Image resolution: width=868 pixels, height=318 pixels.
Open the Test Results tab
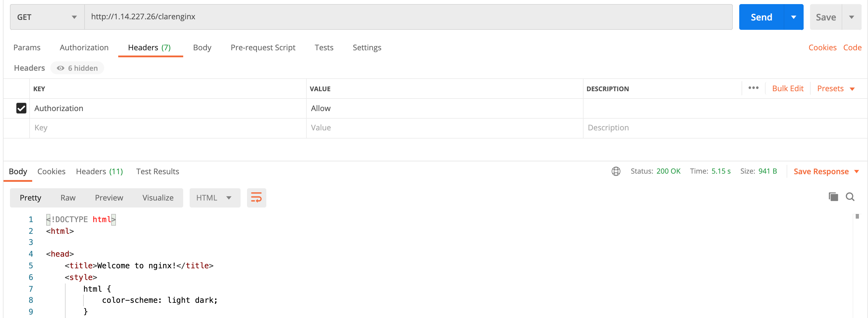pos(157,171)
